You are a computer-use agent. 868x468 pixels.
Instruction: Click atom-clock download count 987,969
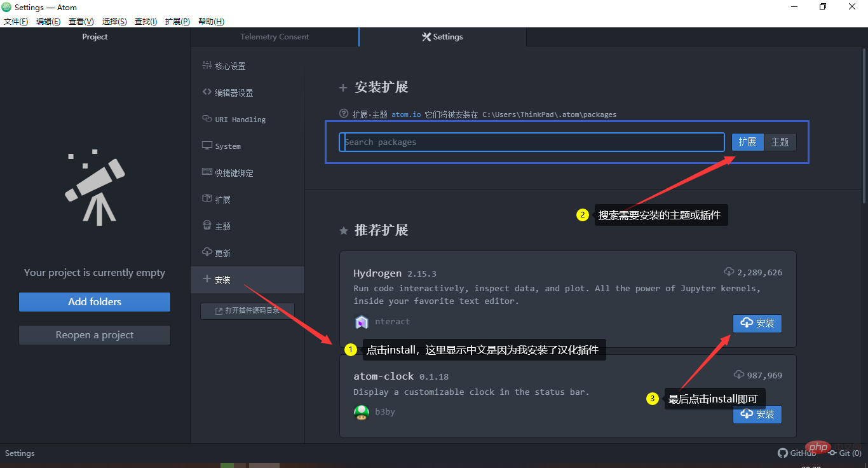pyautogui.click(x=758, y=375)
